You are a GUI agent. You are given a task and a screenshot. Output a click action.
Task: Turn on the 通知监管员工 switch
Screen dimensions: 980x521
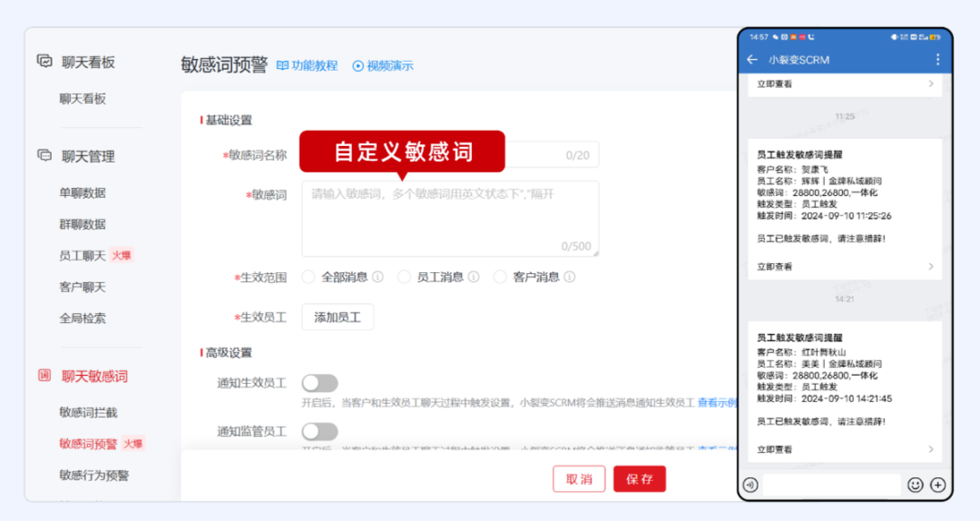[x=319, y=431]
